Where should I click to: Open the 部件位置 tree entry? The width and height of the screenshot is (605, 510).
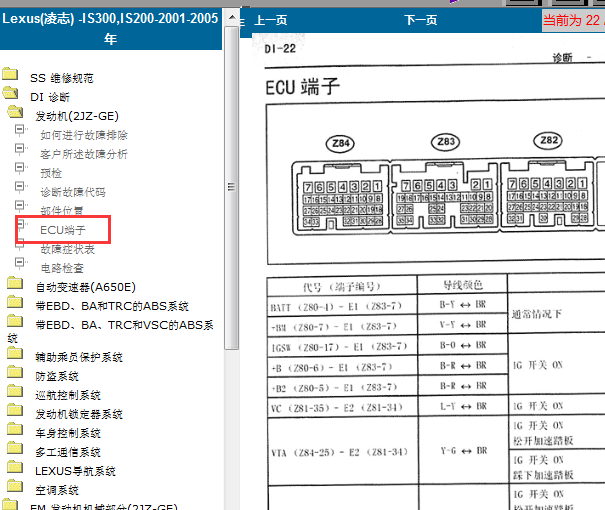coord(62,211)
